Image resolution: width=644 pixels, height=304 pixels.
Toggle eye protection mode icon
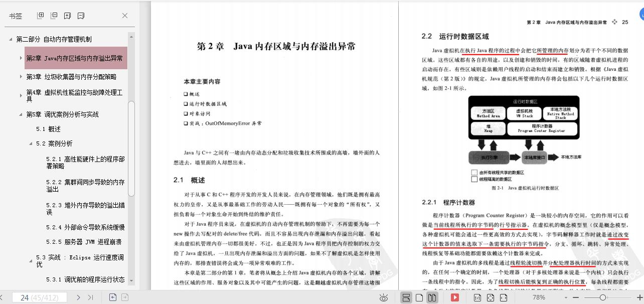point(384,298)
